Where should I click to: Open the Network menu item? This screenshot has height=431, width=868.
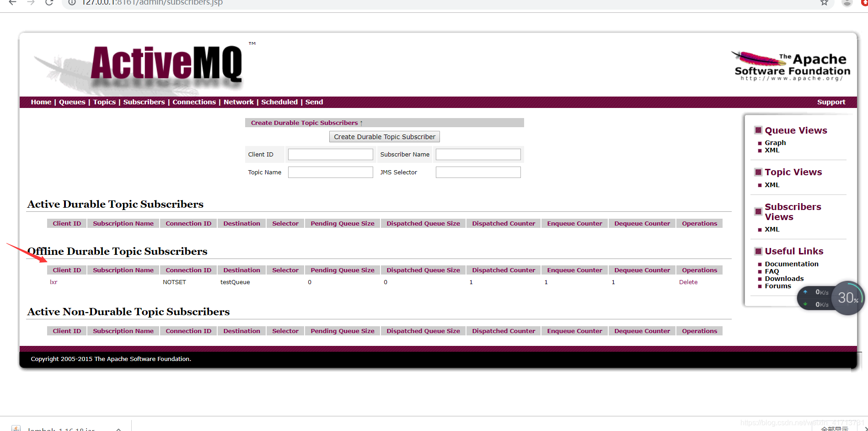(238, 102)
